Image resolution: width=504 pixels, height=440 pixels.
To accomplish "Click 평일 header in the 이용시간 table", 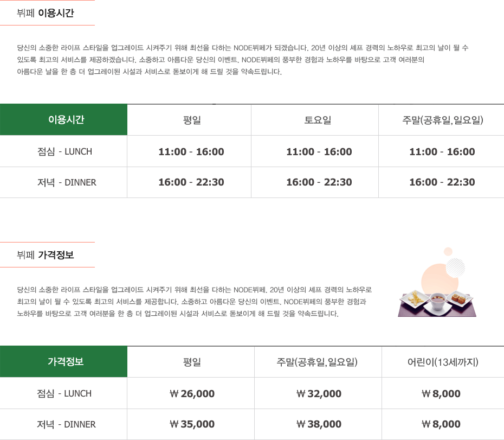I will tap(192, 120).
